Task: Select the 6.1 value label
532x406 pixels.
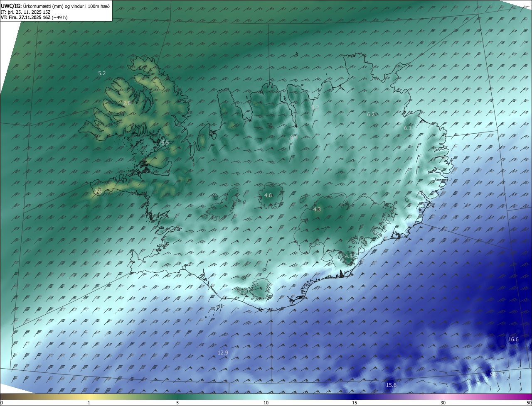Action: 408,128
